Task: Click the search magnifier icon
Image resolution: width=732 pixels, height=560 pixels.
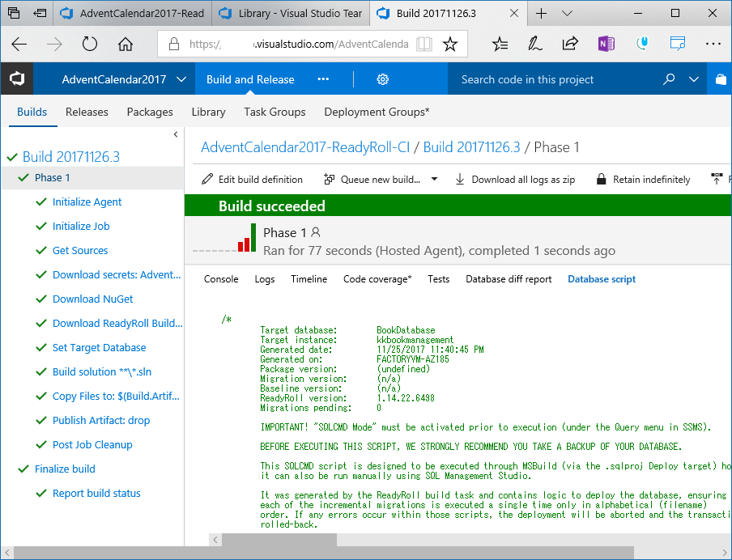Action: 669,78
